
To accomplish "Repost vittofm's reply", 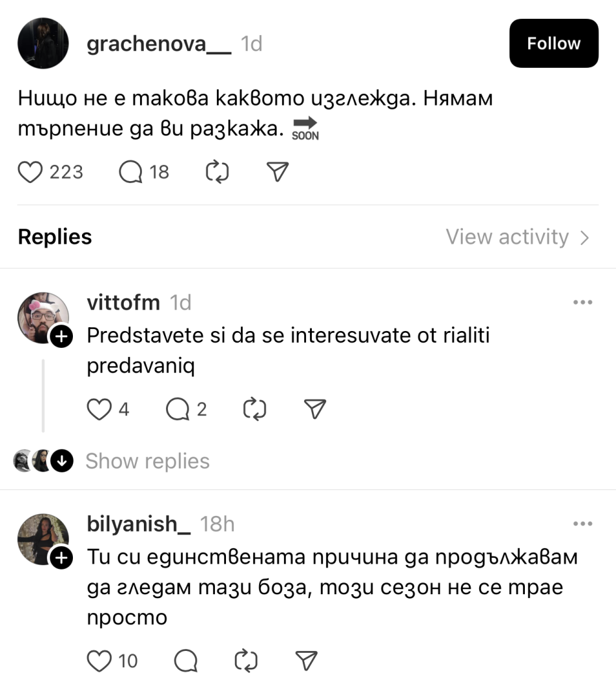I will (254, 409).
